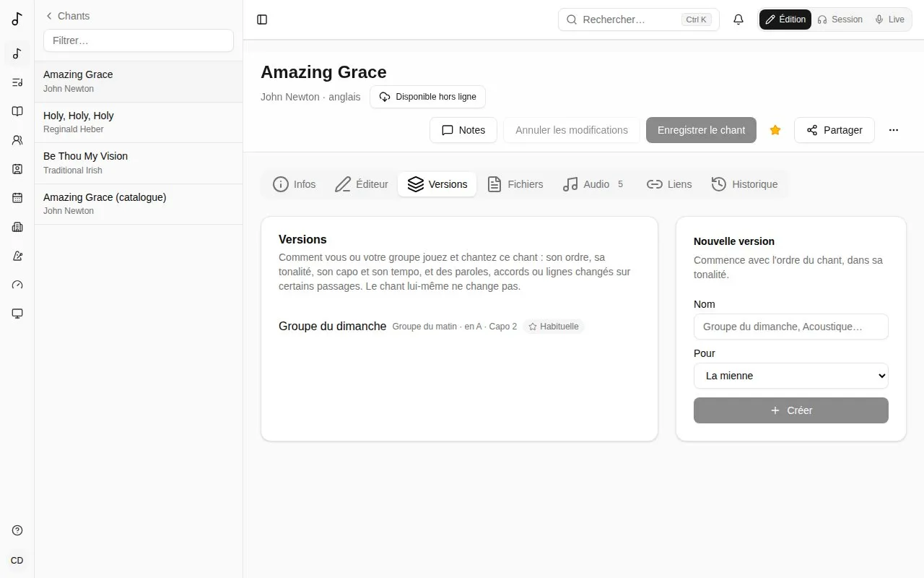Open the groups people icon in sidebar
This screenshot has height=578, width=924.
click(17, 140)
